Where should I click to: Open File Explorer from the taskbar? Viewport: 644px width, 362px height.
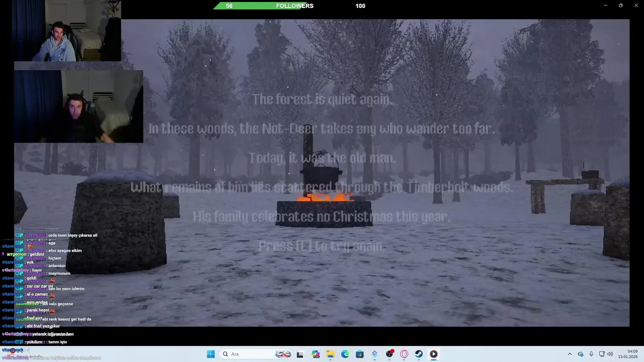coord(330,354)
